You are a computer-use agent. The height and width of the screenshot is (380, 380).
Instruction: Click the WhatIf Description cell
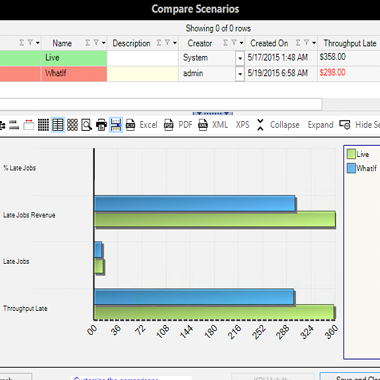(143, 74)
